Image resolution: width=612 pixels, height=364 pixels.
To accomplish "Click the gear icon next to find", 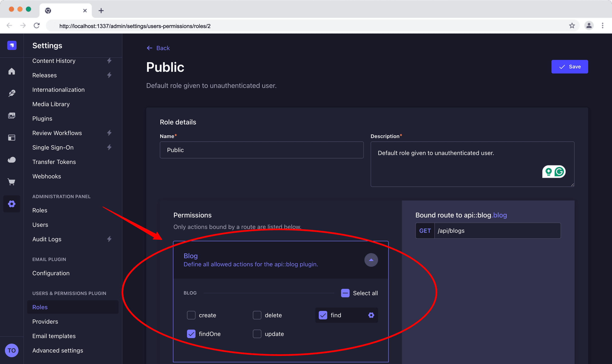I will [371, 315].
